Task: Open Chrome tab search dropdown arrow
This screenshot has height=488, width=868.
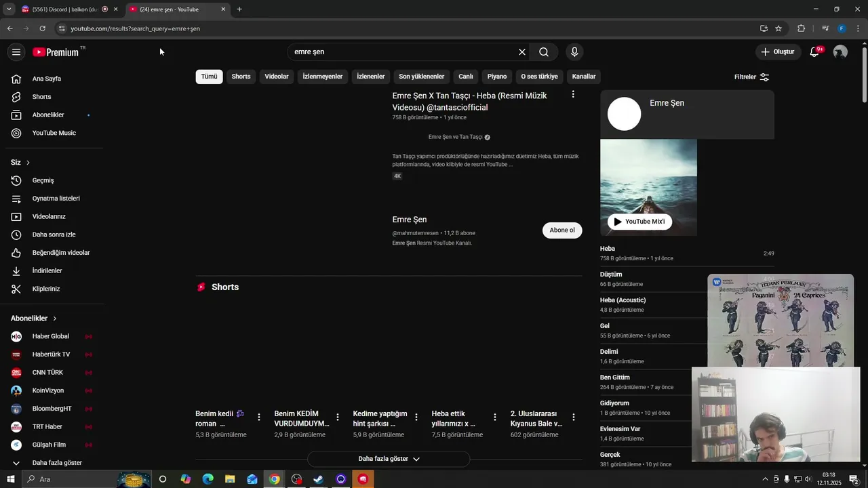Action: pos(9,9)
